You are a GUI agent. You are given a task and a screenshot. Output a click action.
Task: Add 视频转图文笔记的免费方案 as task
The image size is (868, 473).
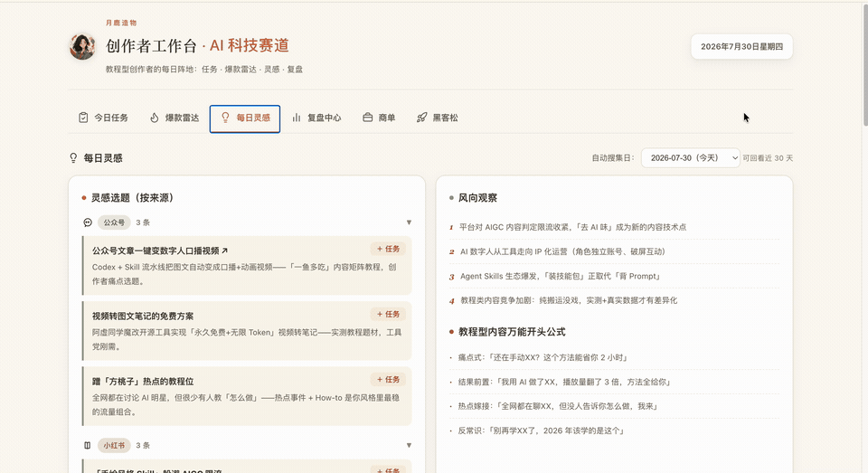388,315
